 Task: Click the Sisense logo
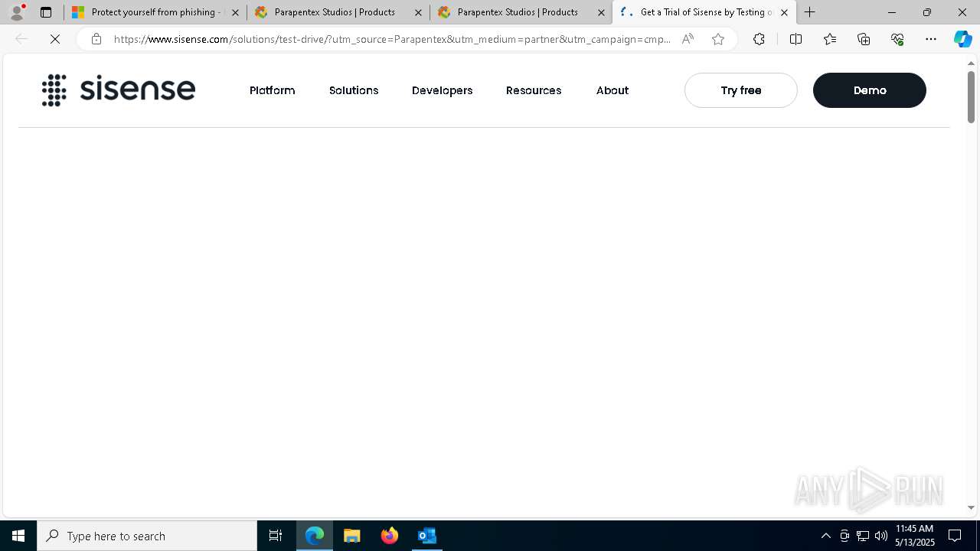tap(119, 90)
